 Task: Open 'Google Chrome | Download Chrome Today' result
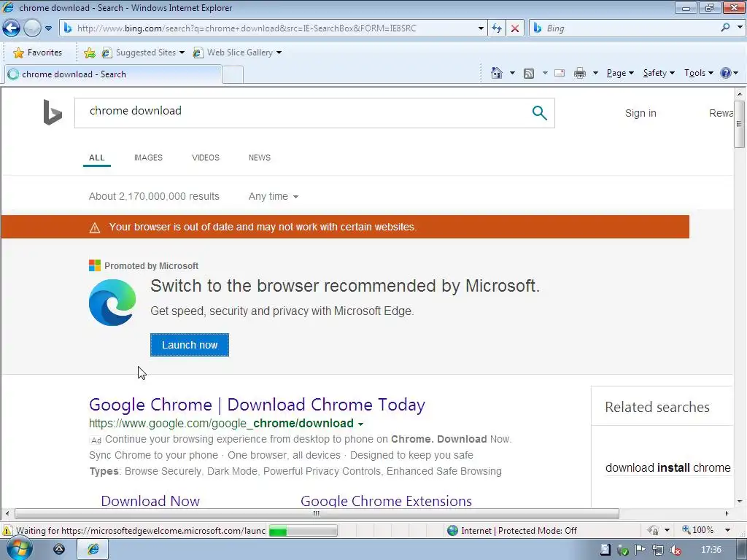pos(257,405)
